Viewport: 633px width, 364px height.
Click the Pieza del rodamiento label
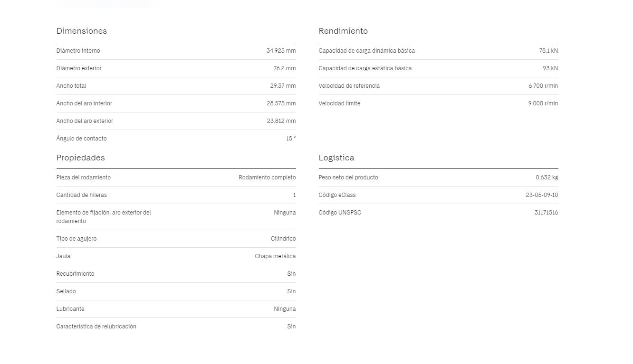(x=83, y=177)
